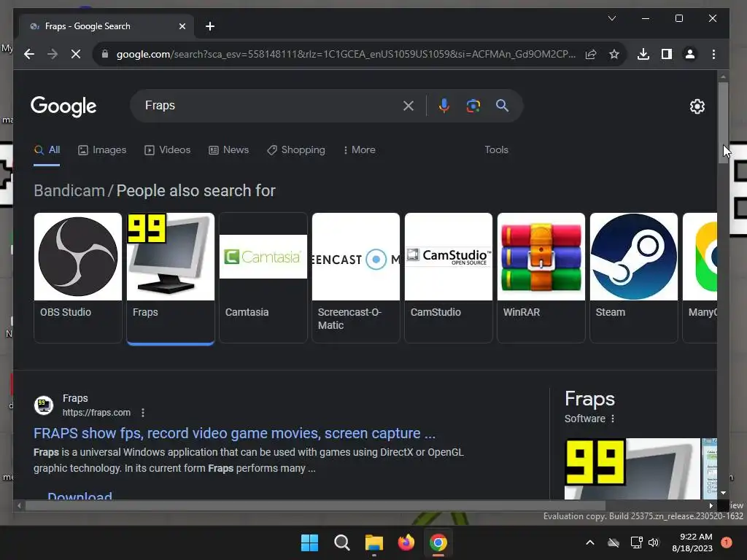Select the CamStudio card

(449, 278)
